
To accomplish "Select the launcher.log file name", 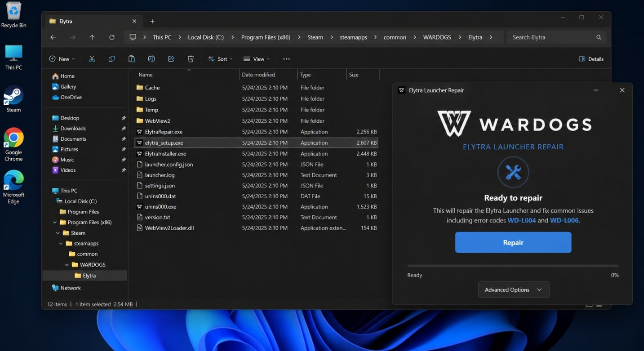I will (x=160, y=175).
